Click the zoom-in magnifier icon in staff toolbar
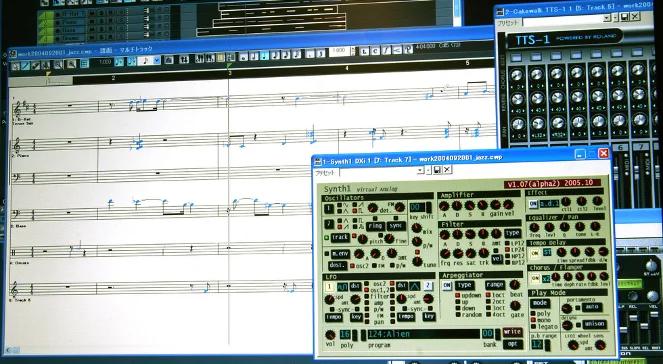Viewport: 663px width, 364px height. [x=58, y=64]
